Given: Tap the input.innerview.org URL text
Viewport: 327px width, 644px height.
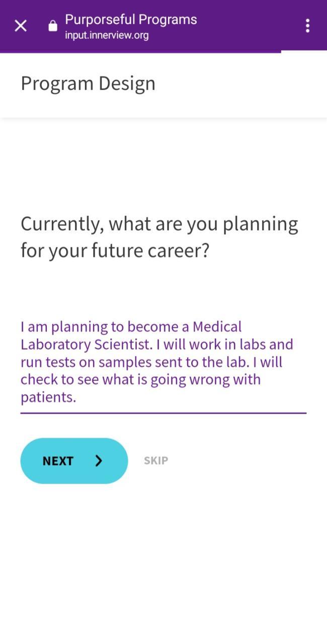Looking at the screenshot, I should click(107, 36).
